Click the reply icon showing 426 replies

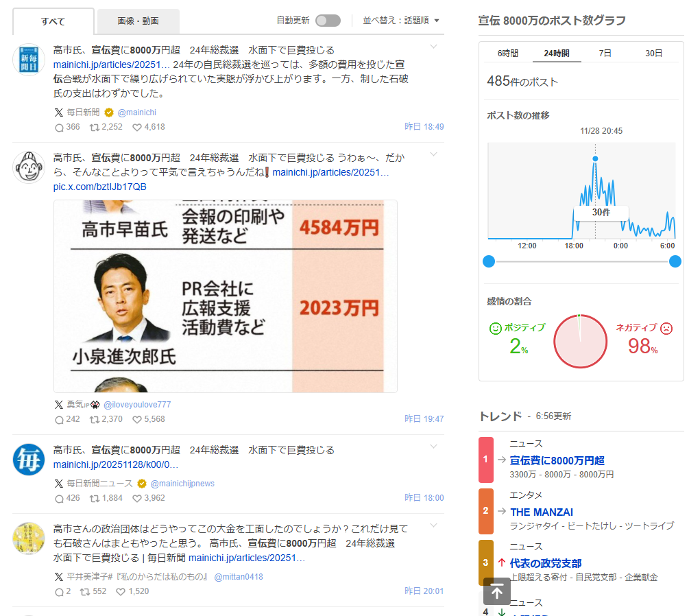coord(59,498)
